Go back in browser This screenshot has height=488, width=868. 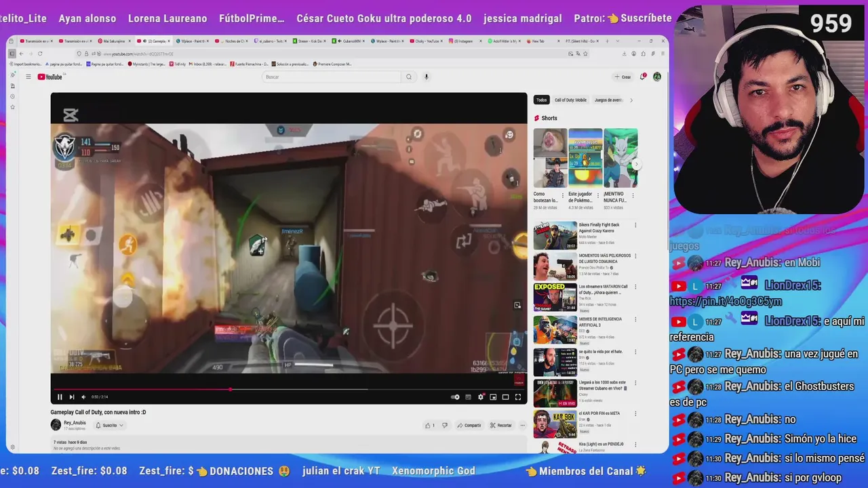21,54
